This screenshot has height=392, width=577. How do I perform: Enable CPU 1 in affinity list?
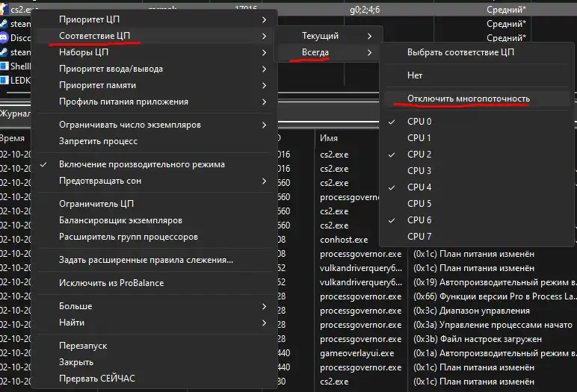419,138
